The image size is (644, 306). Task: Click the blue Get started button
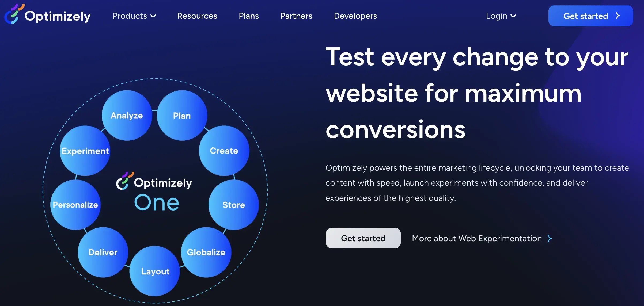coord(591,16)
